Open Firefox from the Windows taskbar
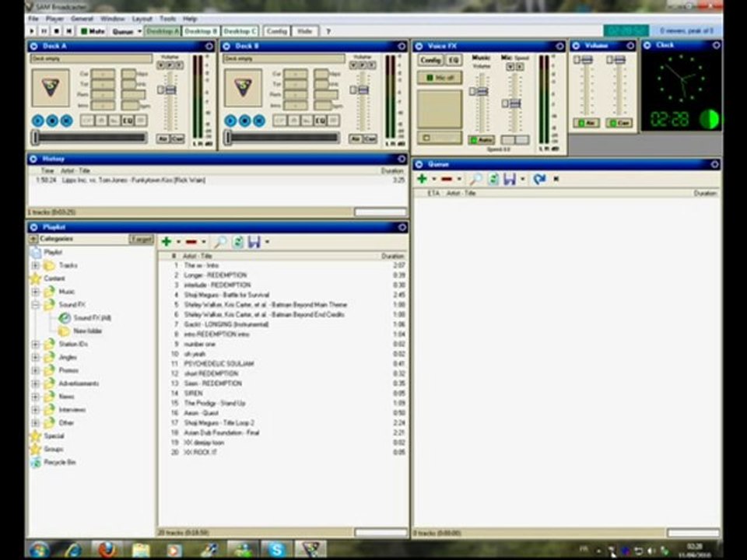 pos(107,549)
